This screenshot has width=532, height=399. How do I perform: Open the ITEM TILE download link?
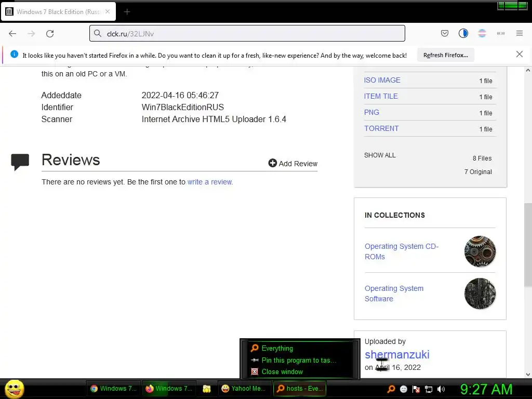[x=381, y=96]
